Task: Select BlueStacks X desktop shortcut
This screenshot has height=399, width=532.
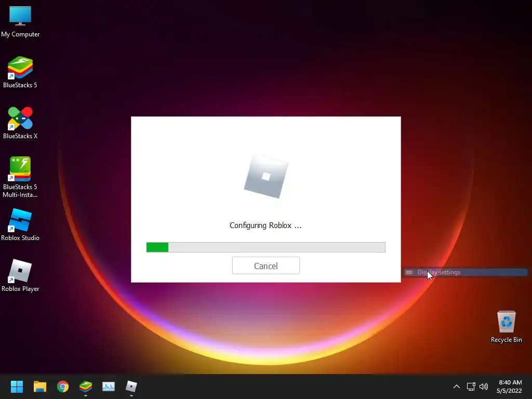Action: (20, 123)
